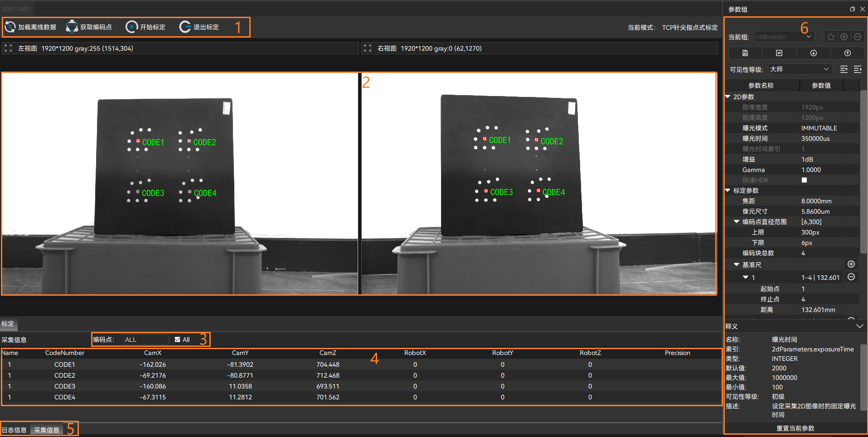Enable the 快速HDR checkbox
868x437 pixels.
click(x=805, y=180)
